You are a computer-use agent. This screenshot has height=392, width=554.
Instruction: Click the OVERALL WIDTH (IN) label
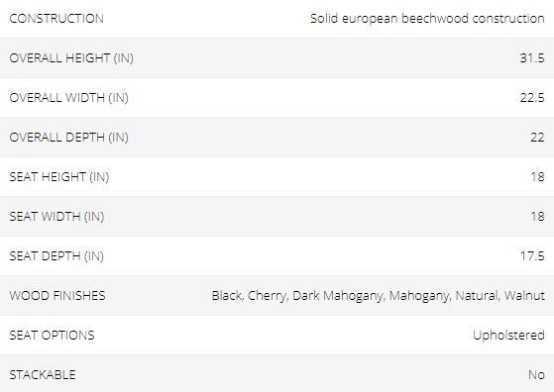[69, 97]
